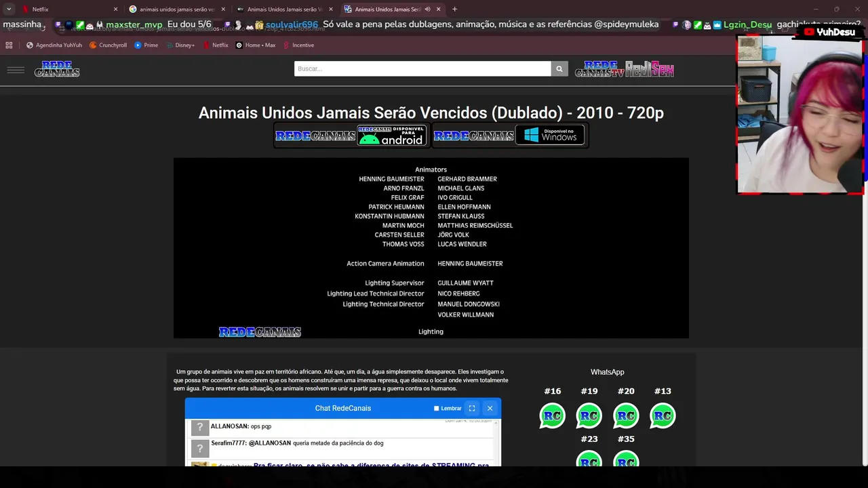This screenshot has height=488, width=868.
Task: Open the RedeCanais TV logo link
Action: point(599,69)
